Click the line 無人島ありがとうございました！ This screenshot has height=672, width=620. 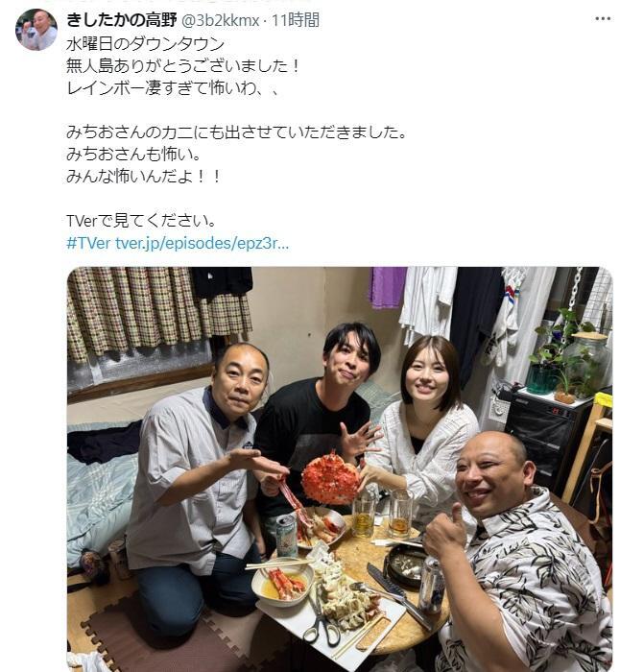tap(183, 66)
